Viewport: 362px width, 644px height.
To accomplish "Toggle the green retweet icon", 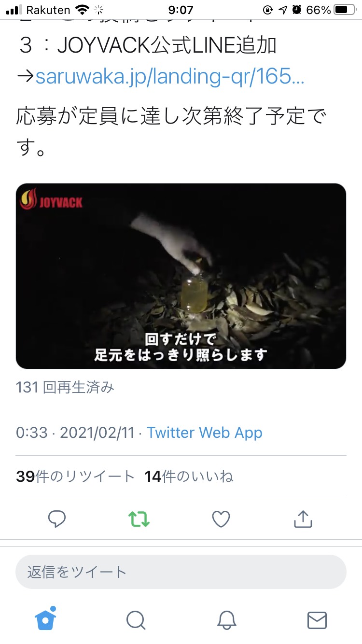I will (139, 519).
